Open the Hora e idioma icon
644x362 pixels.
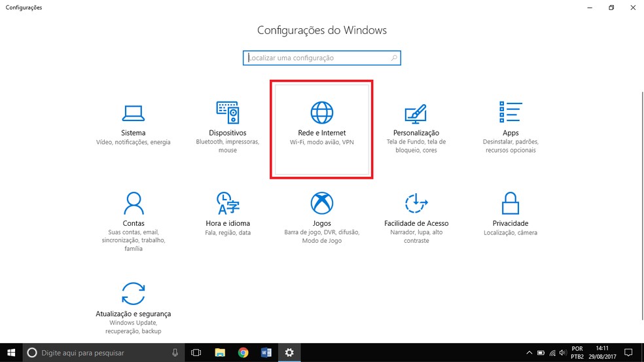tap(228, 203)
